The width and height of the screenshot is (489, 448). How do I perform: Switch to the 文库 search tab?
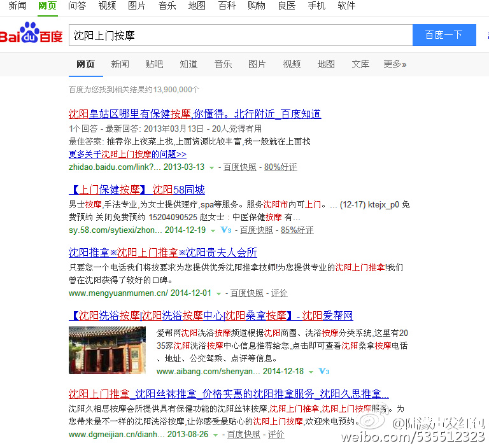360,64
